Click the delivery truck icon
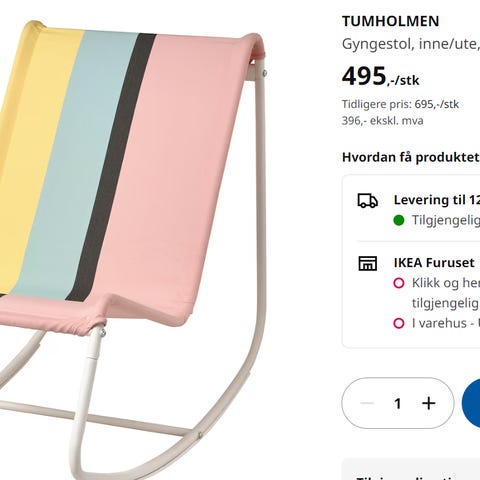This screenshot has height=480, width=480. point(368,201)
